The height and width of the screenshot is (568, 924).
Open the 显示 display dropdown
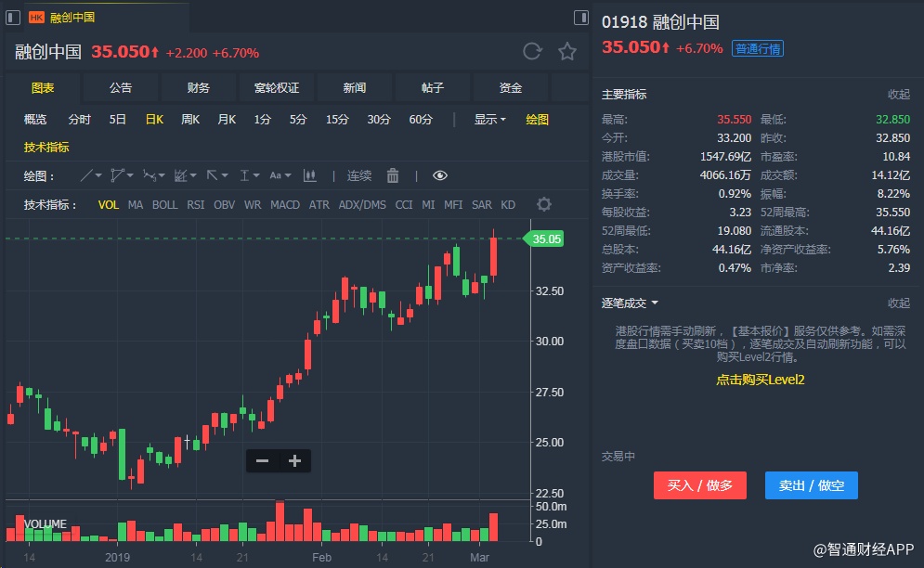489,120
